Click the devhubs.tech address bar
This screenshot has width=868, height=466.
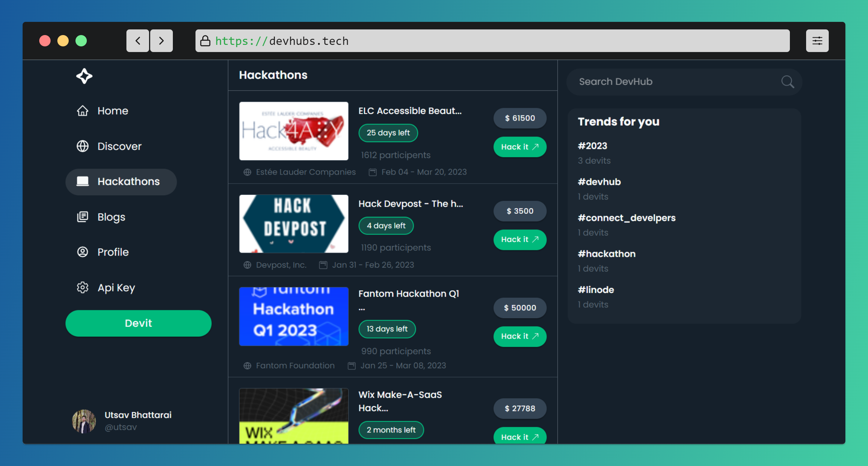(x=492, y=41)
